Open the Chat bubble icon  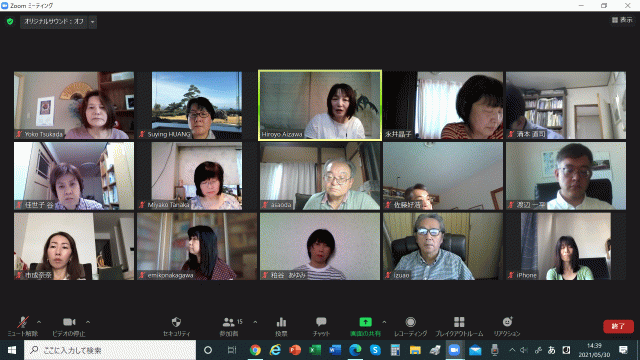(x=321, y=322)
